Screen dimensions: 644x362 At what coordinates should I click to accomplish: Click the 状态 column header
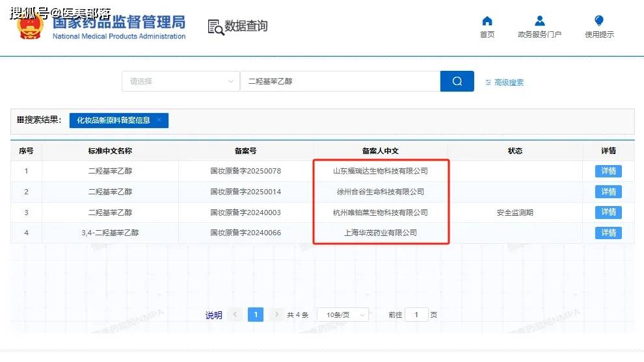pyautogui.click(x=515, y=151)
